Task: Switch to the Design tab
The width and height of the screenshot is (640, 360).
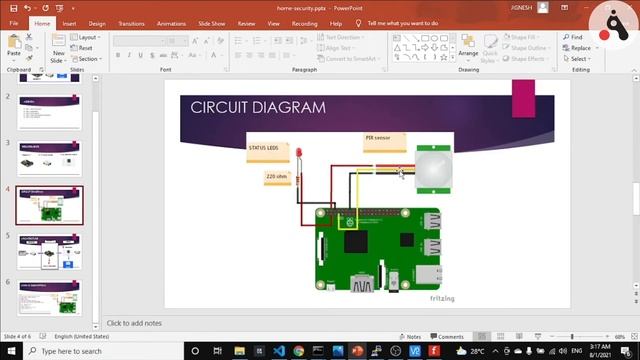Action: click(x=97, y=24)
